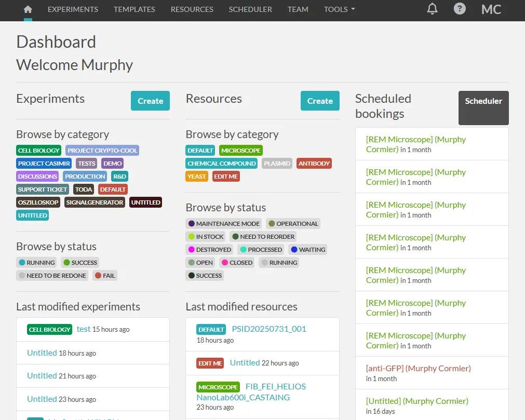Expand the TOOLS dropdown menu
Screen dimensions: 525x420
(x=339, y=9)
